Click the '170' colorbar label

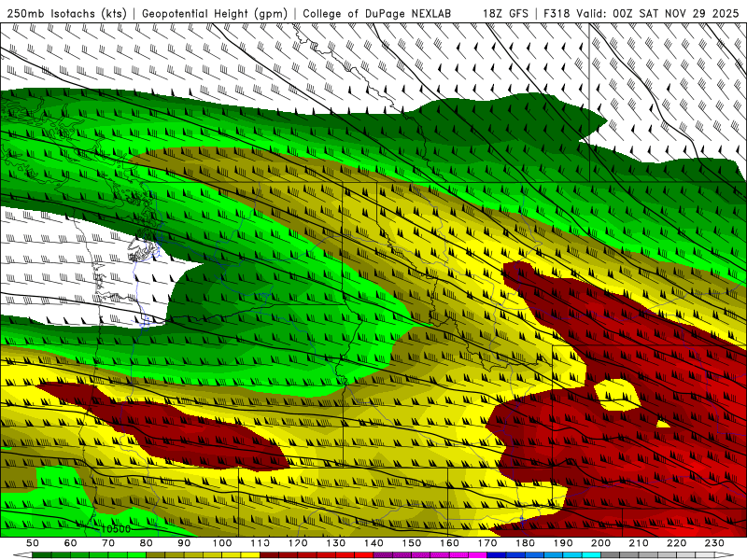click(x=487, y=543)
